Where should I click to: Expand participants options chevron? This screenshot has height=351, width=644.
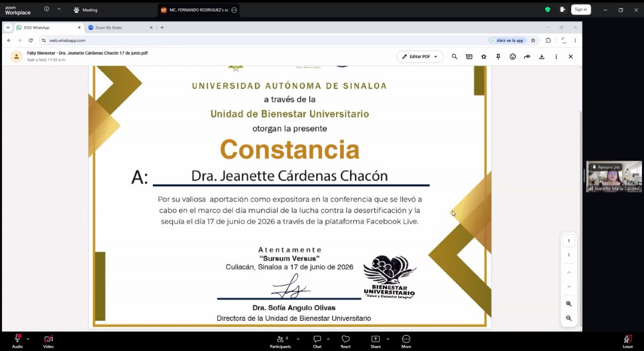click(298, 339)
